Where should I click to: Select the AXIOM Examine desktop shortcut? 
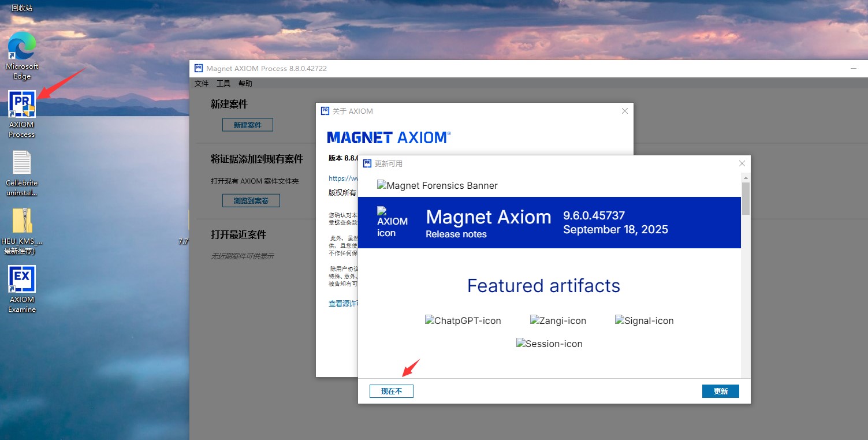tap(22, 289)
